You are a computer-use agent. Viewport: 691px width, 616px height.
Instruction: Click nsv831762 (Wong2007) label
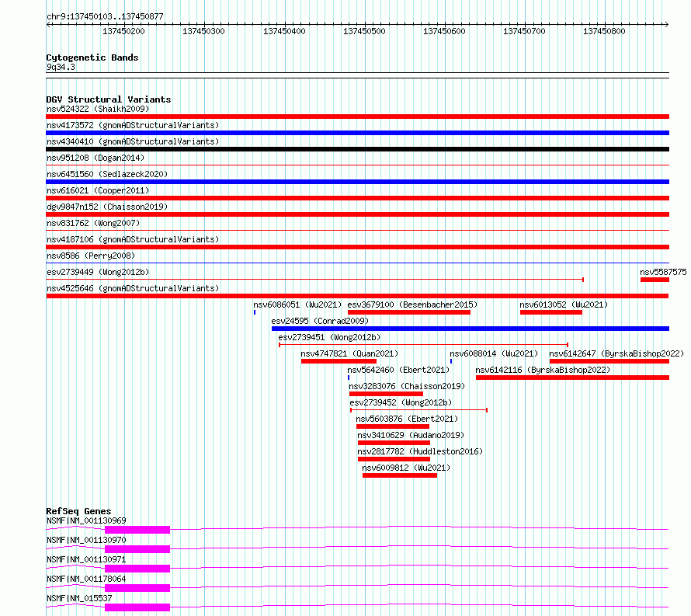pyautogui.click(x=93, y=223)
